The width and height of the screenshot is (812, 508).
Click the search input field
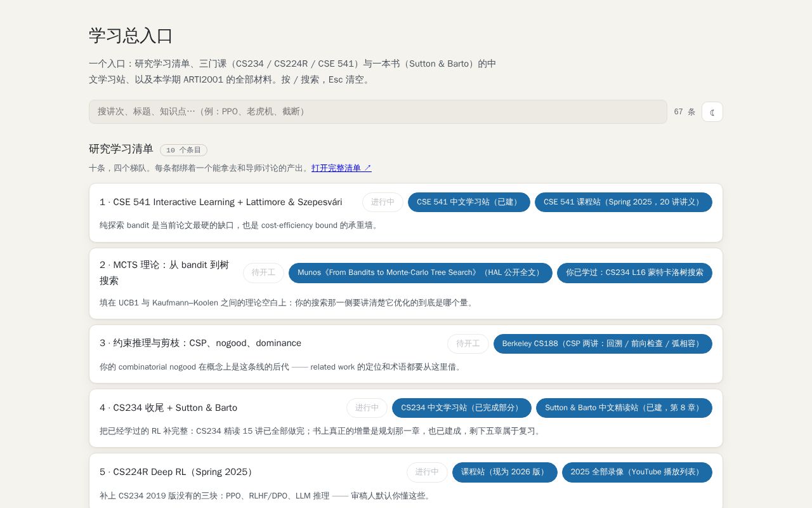pos(377,112)
